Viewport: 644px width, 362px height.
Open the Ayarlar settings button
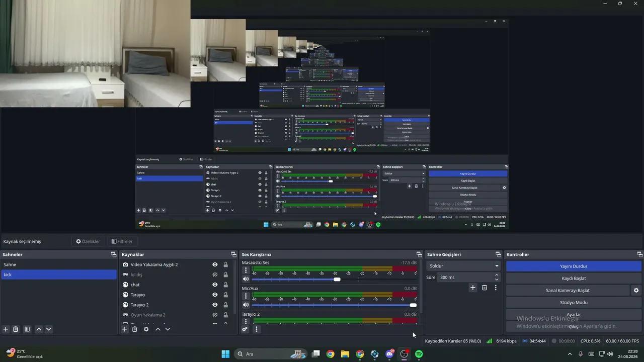(574, 315)
